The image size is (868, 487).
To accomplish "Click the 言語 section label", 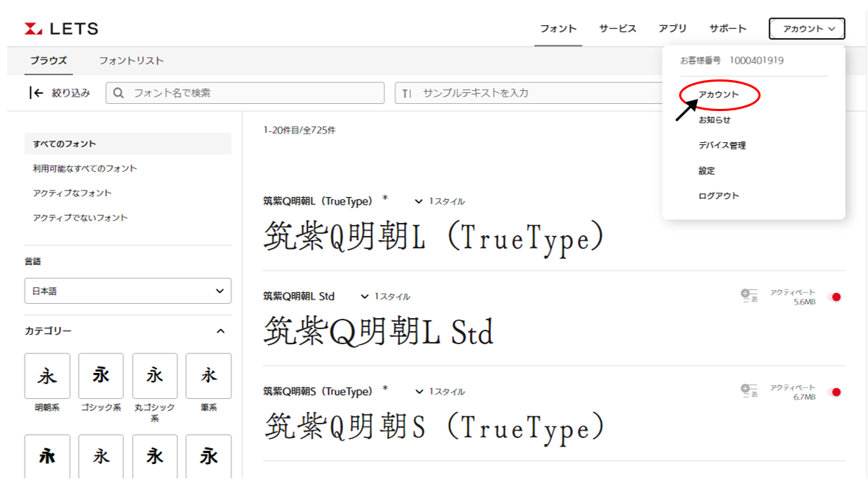I will 33,262.
